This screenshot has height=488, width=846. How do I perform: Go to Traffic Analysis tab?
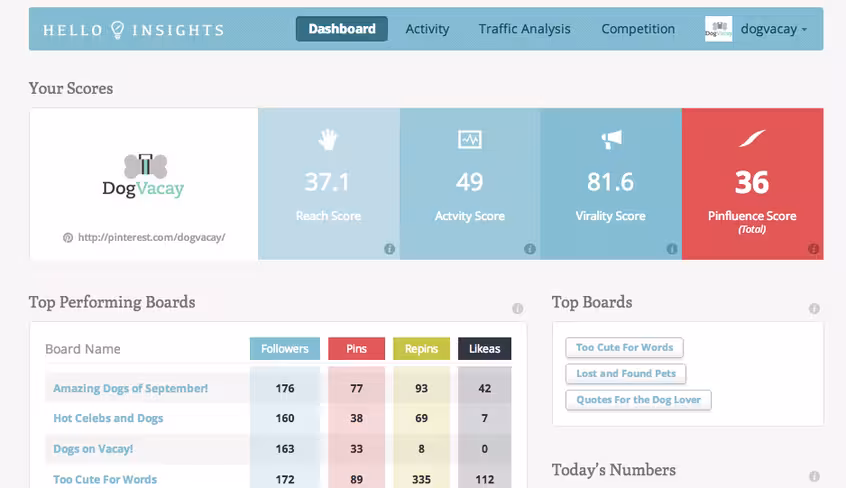pos(524,29)
